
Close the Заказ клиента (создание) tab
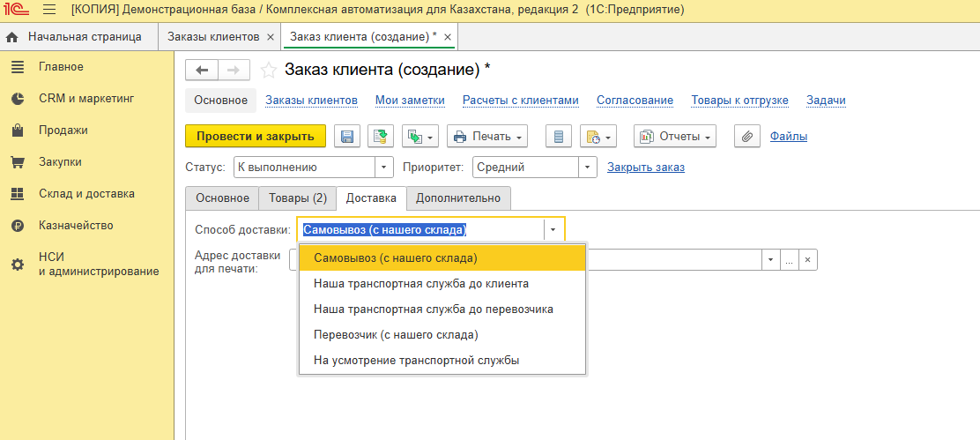pos(448,37)
